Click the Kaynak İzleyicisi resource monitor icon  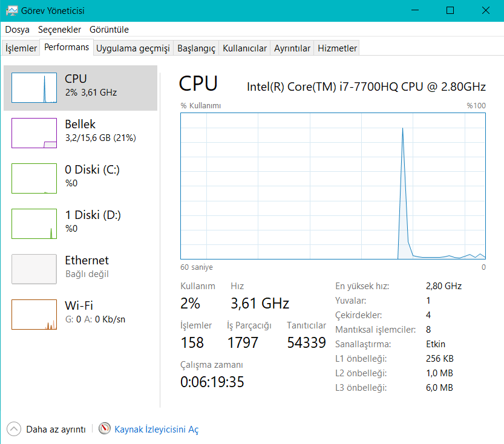[x=105, y=429]
